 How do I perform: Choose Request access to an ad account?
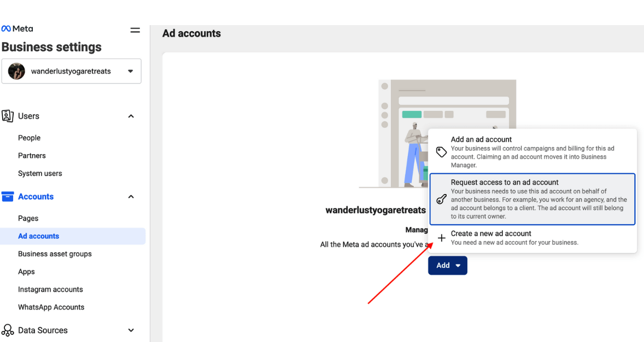point(532,199)
